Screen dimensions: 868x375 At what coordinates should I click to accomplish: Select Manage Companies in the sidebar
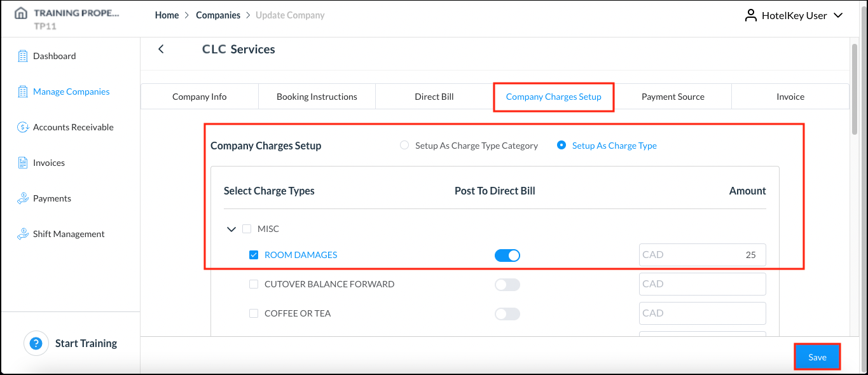pos(71,91)
